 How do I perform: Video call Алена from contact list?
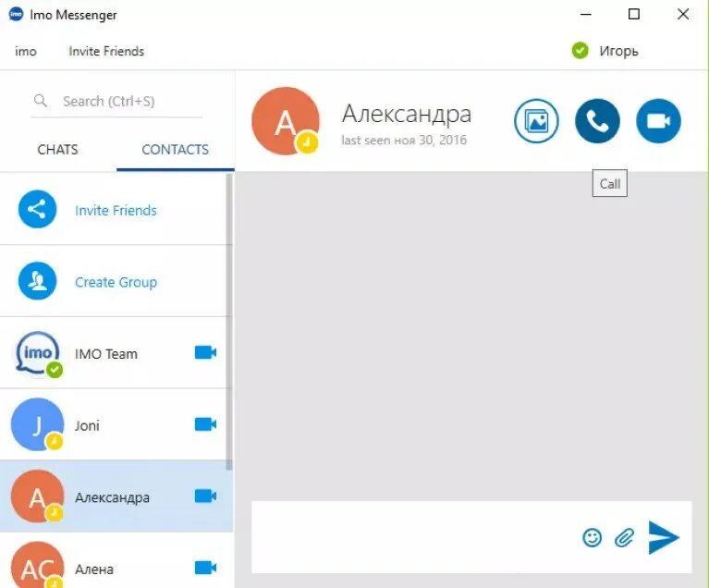point(205,568)
